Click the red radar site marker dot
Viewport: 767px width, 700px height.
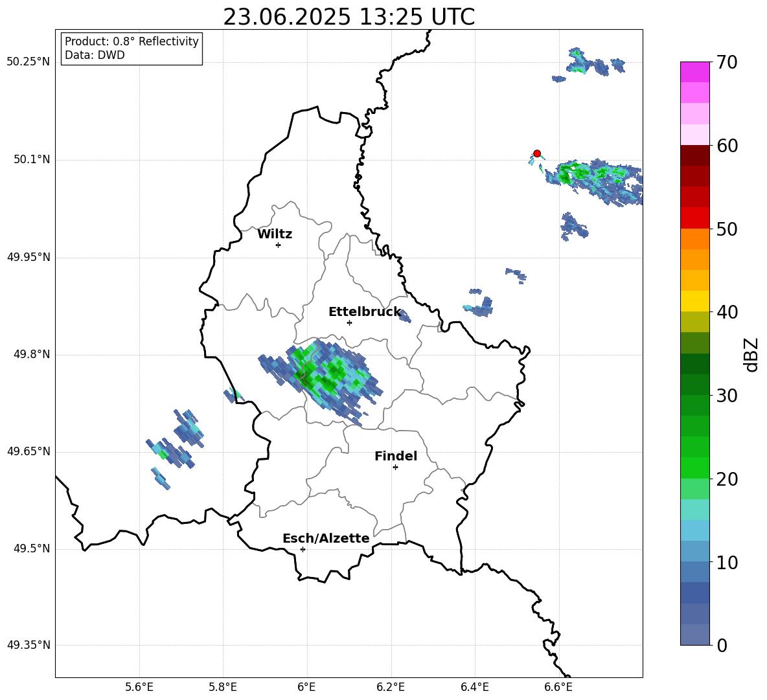point(537,153)
